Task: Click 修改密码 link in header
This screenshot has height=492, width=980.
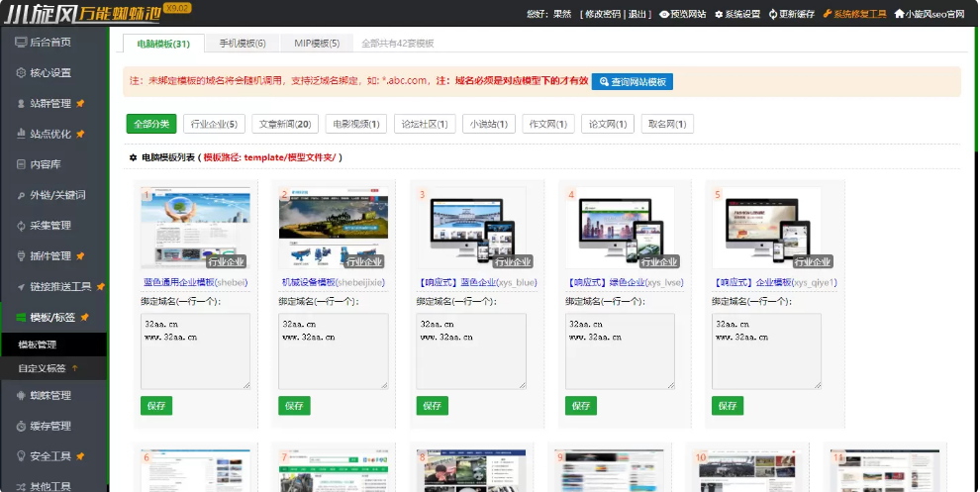Action: [x=603, y=14]
